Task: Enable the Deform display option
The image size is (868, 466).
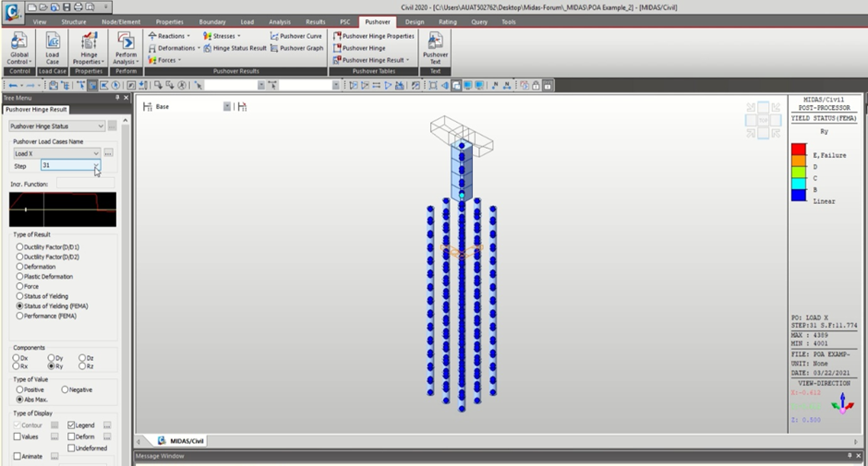Action: click(x=72, y=436)
